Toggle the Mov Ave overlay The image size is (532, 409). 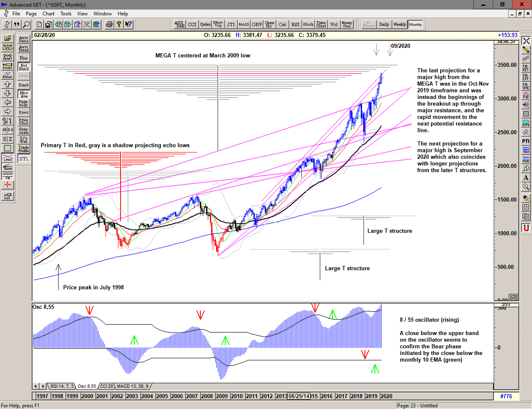24,94
